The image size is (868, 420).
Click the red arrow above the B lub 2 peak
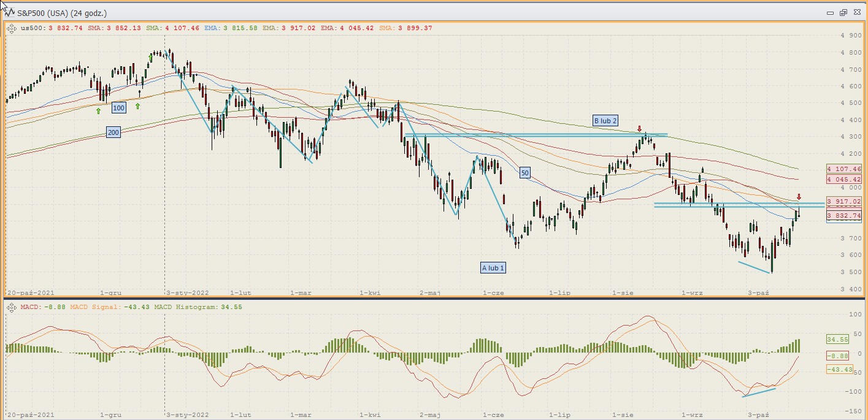(x=639, y=129)
